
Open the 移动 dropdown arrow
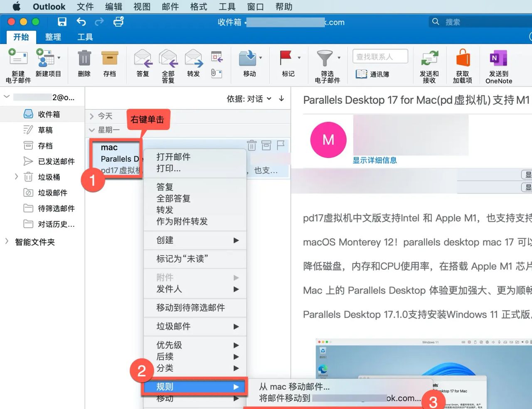261,58
